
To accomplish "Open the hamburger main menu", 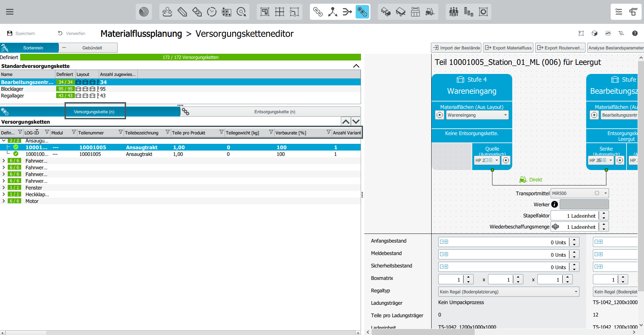I will (10, 12).
